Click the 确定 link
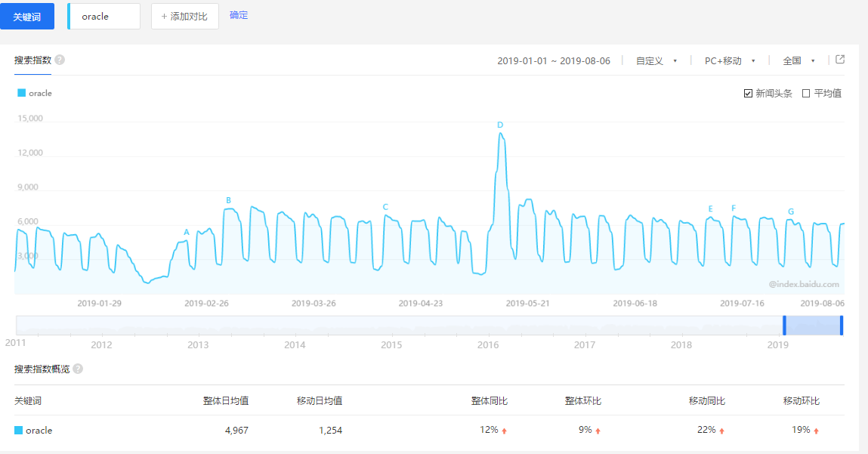The width and height of the screenshot is (868, 454). (239, 15)
